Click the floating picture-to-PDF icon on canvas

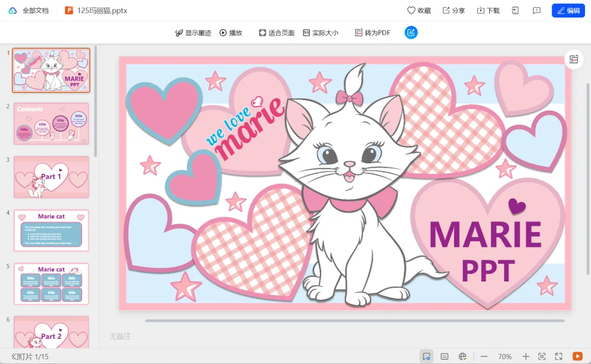(573, 60)
